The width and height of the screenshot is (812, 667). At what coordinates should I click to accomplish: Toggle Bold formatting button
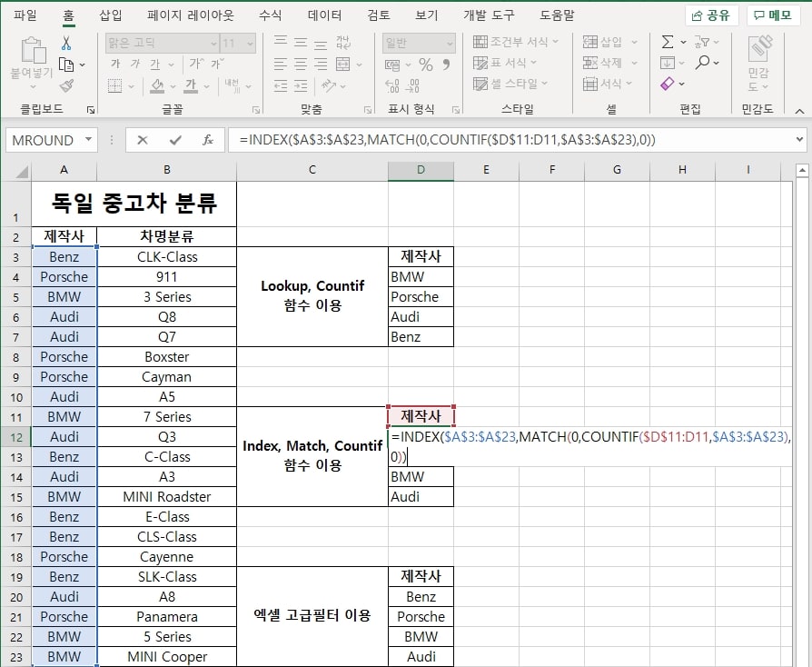pos(115,64)
